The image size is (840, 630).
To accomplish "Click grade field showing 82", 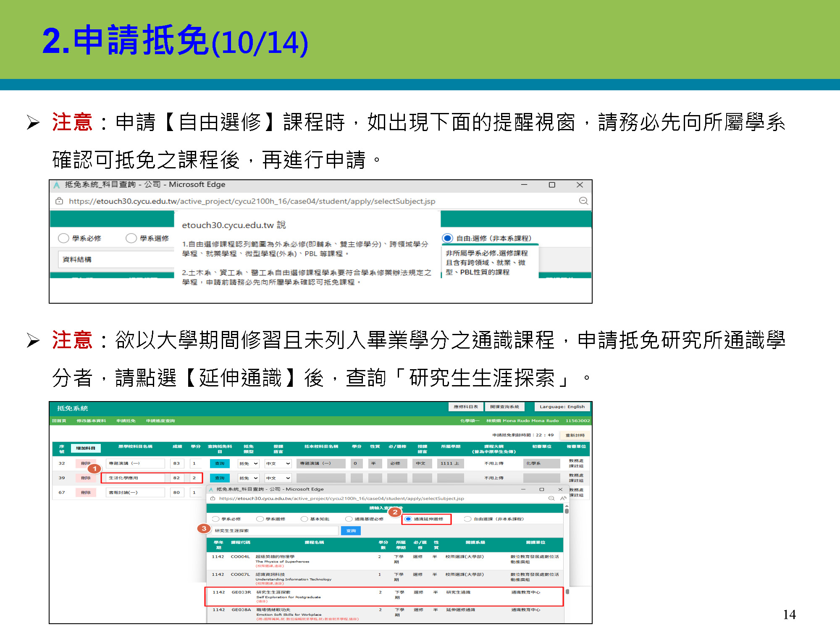I will point(177,478).
